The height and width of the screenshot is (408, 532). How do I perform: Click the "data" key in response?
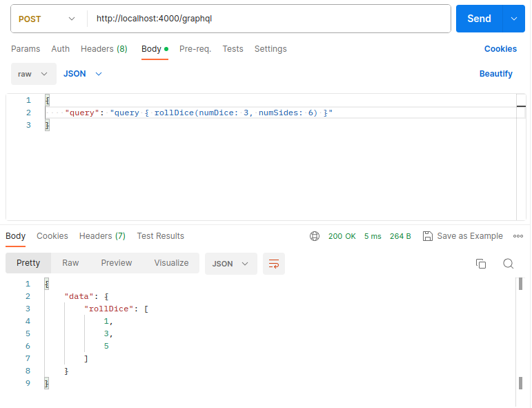(79, 296)
